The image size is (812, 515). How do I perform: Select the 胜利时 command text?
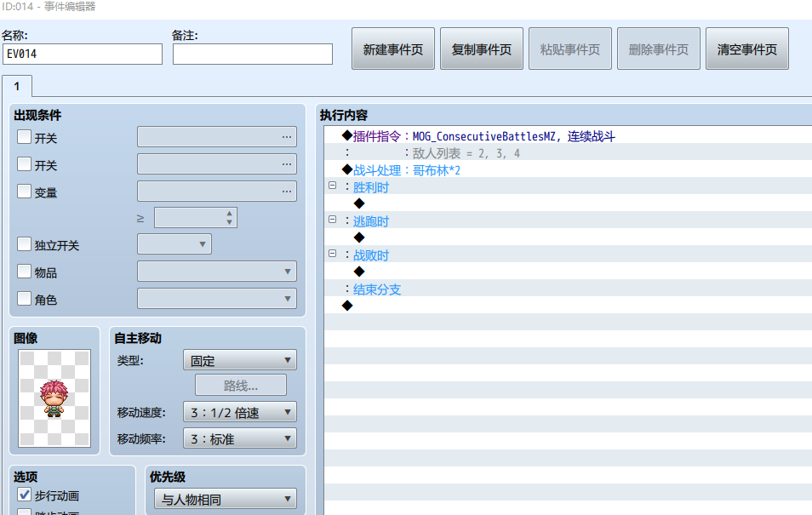(371, 187)
